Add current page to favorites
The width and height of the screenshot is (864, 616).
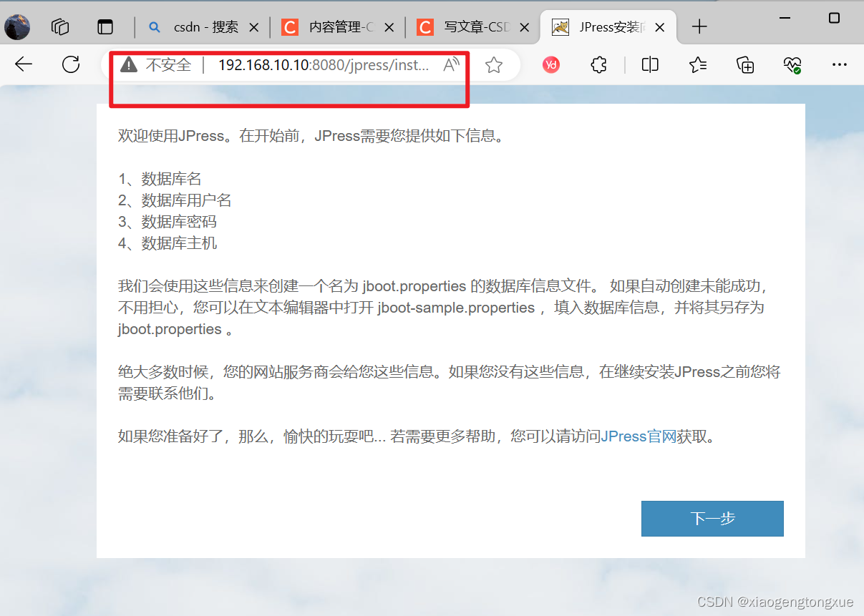(493, 64)
